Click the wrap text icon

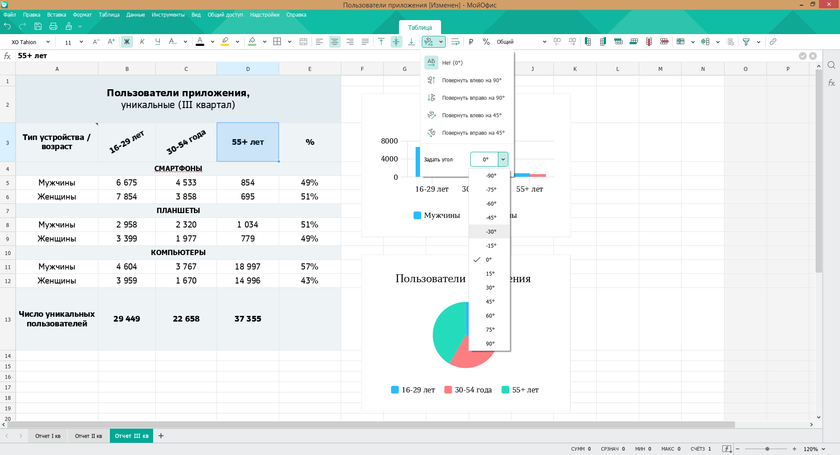click(x=455, y=42)
